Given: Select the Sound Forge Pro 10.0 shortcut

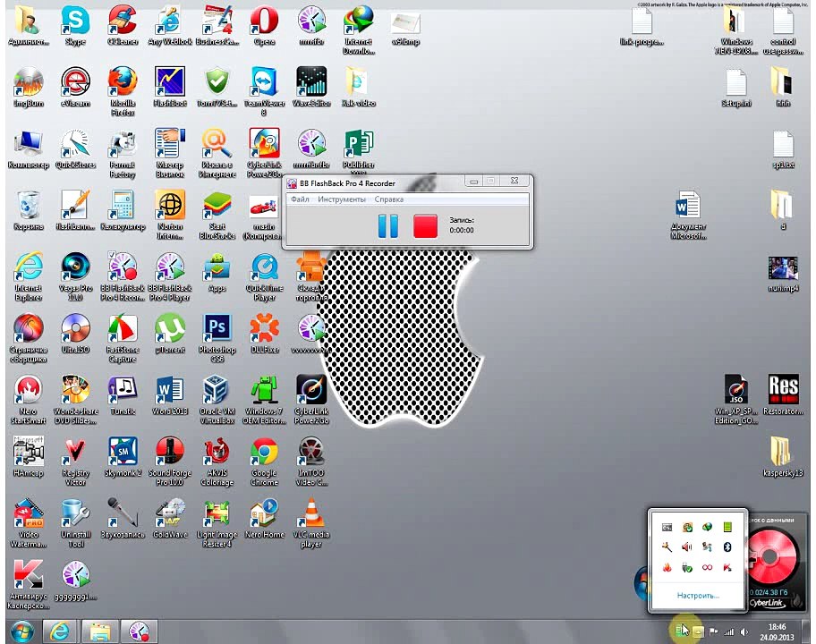Looking at the screenshot, I should pos(170,461).
